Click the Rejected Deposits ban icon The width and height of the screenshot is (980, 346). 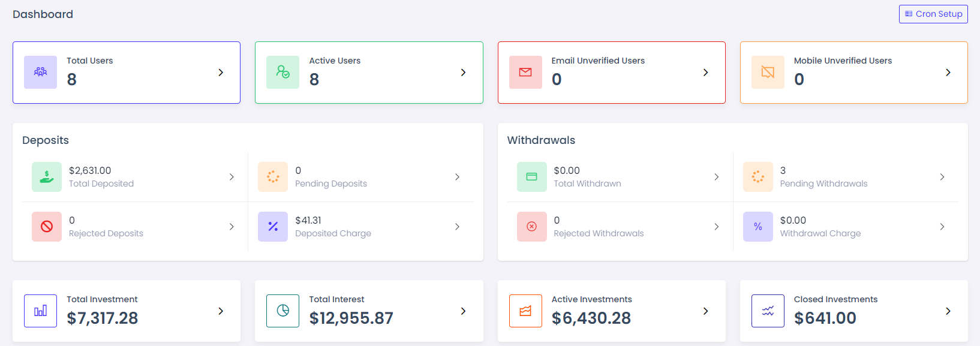(47, 227)
